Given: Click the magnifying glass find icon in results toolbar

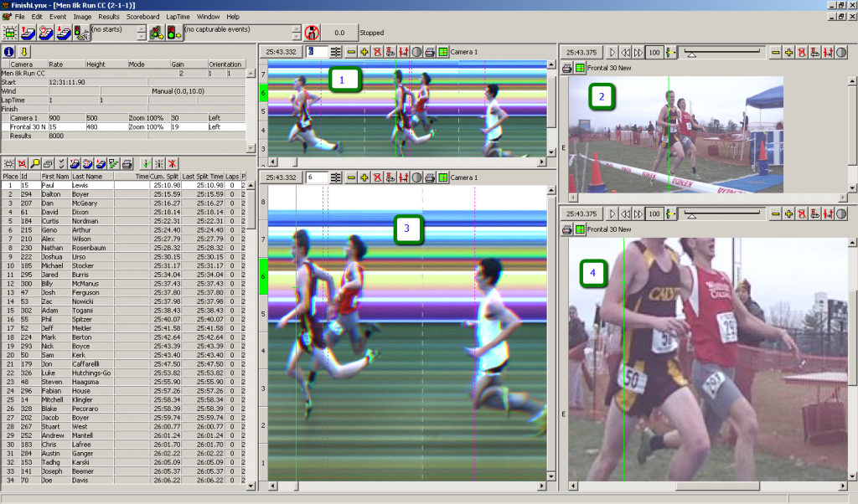Looking at the screenshot, I should click(x=37, y=162).
